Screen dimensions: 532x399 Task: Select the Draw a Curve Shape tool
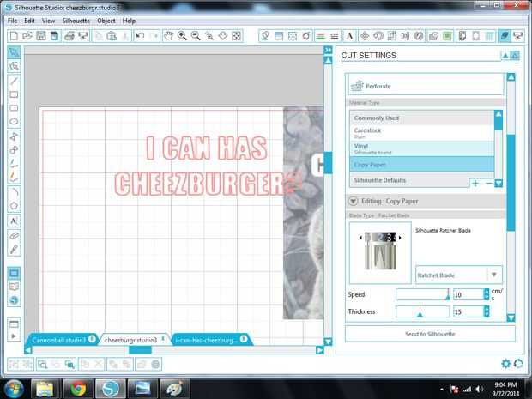click(x=14, y=150)
